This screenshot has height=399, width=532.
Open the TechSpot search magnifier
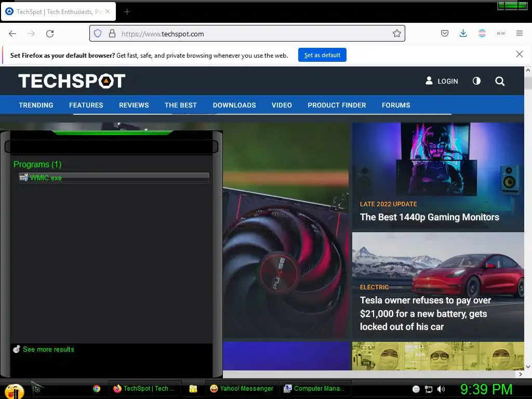click(x=499, y=81)
